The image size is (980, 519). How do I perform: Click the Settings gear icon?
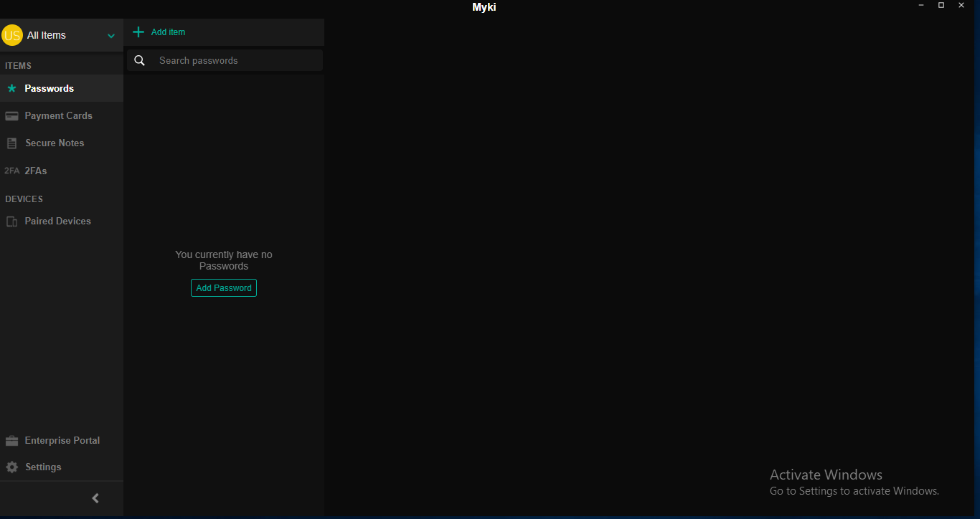coord(11,467)
